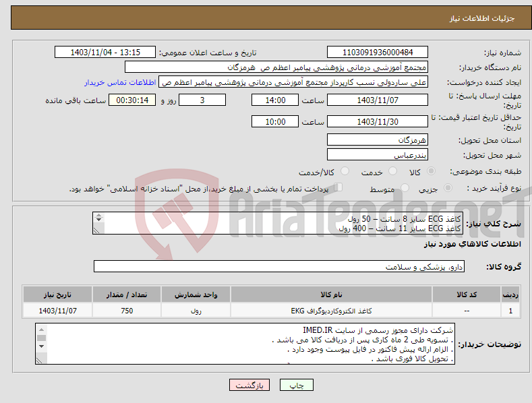Click the buyer organization name field
The image size is (532, 403).
pyautogui.click(x=276, y=67)
